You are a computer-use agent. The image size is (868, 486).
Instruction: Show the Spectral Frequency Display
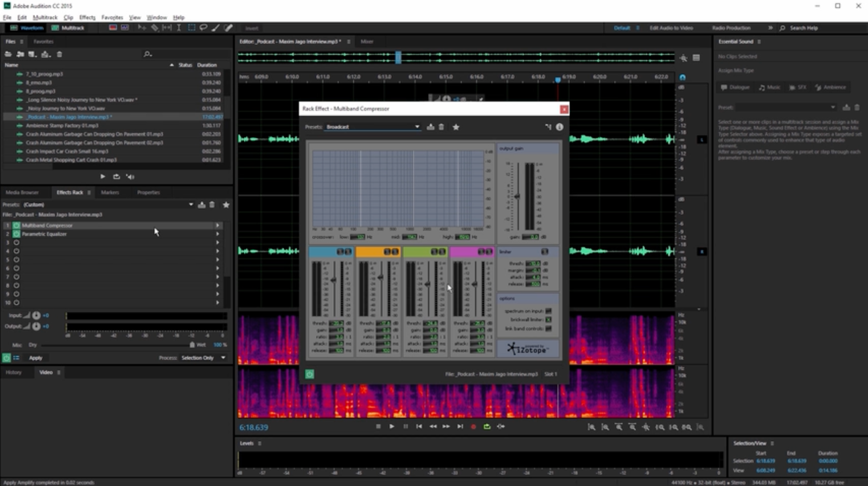click(113, 28)
